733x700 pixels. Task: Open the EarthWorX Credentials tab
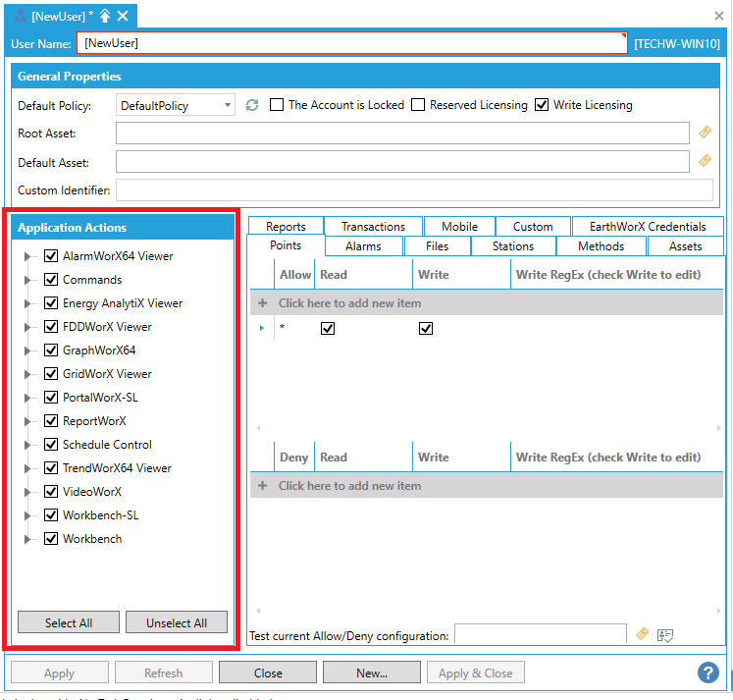click(648, 227)
